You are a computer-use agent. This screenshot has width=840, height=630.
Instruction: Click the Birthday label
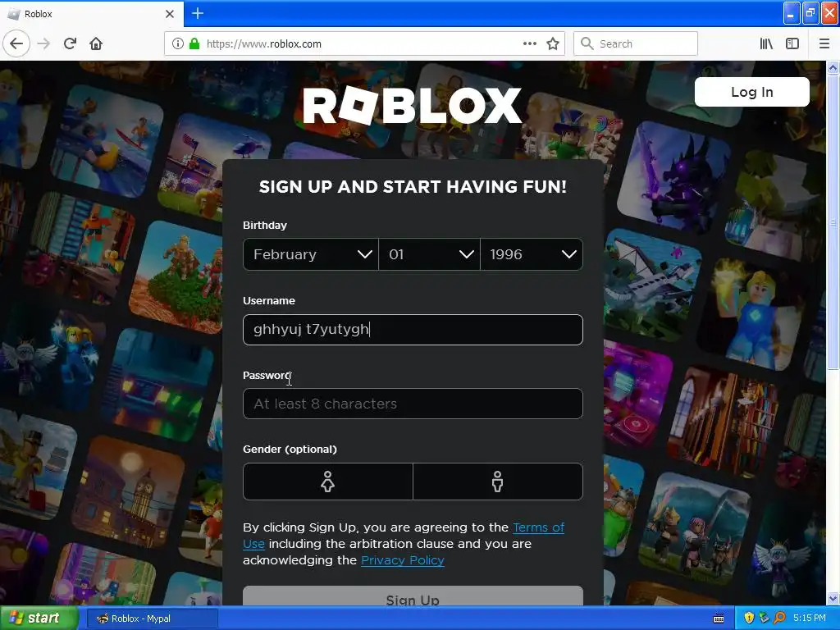click(265, 225)
